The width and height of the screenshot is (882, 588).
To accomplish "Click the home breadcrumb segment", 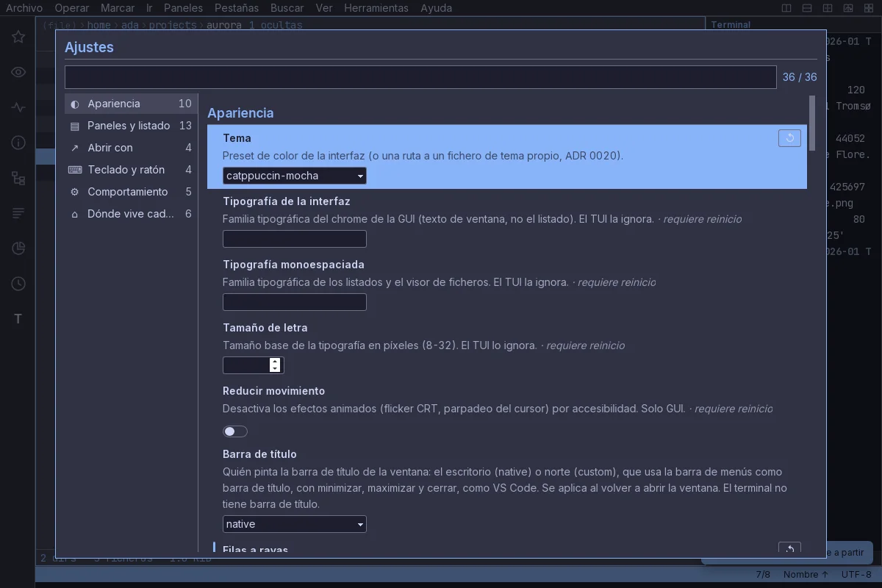I will 99,25.
